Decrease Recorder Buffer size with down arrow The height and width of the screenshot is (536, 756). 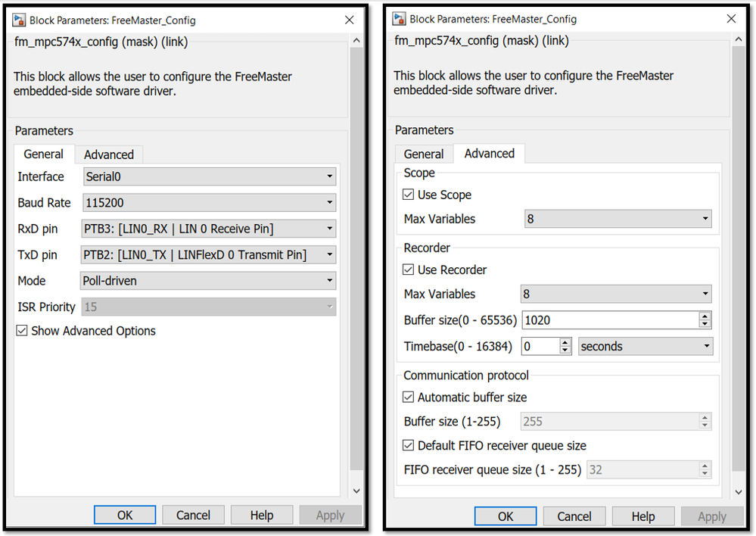click(x=705, y=324)
